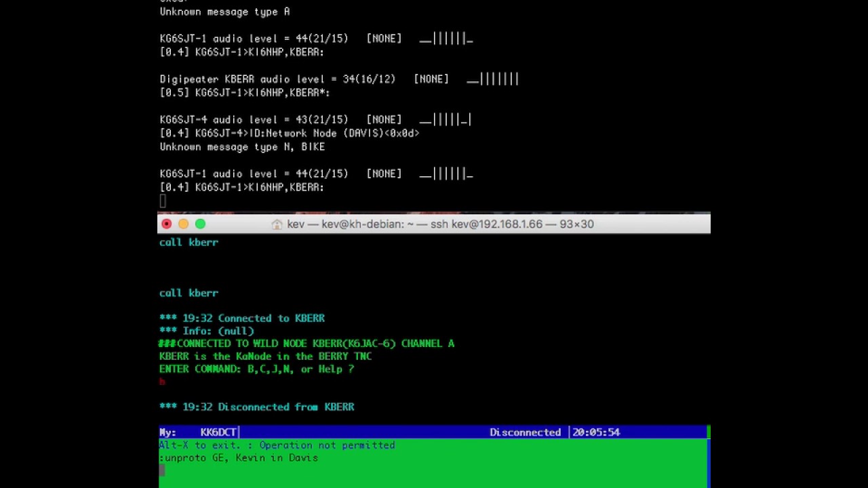868x488 pixels.
Task: Close the ssh terminal window
Action: tap(167, 224)
